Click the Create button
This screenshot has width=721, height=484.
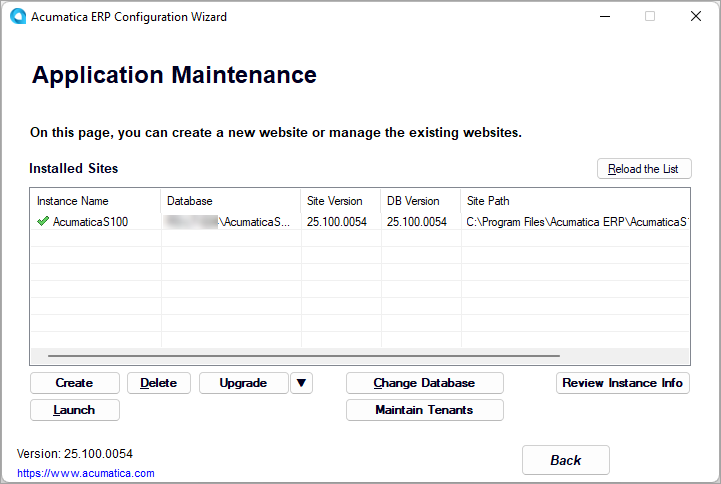(74, 383)
